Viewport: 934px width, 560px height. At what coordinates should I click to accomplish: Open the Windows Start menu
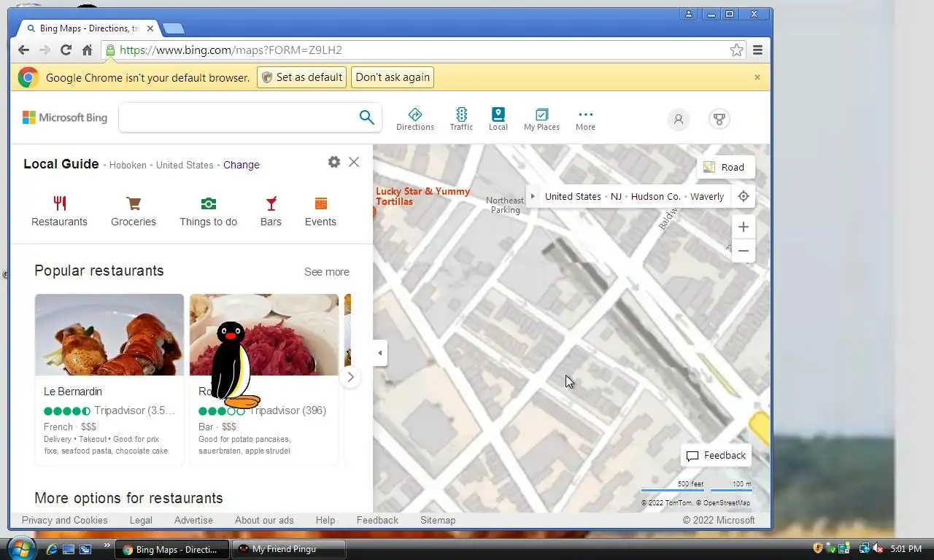(21, 548)
